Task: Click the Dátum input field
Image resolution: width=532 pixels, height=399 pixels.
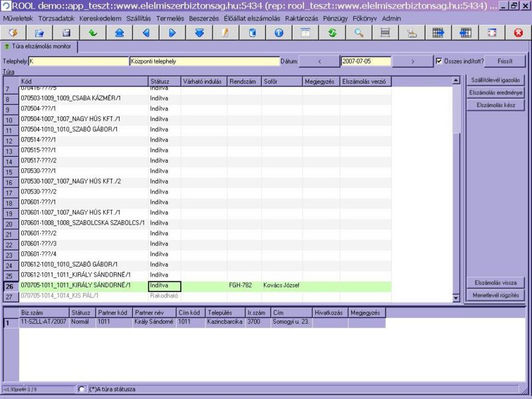Action: [365, 61]
